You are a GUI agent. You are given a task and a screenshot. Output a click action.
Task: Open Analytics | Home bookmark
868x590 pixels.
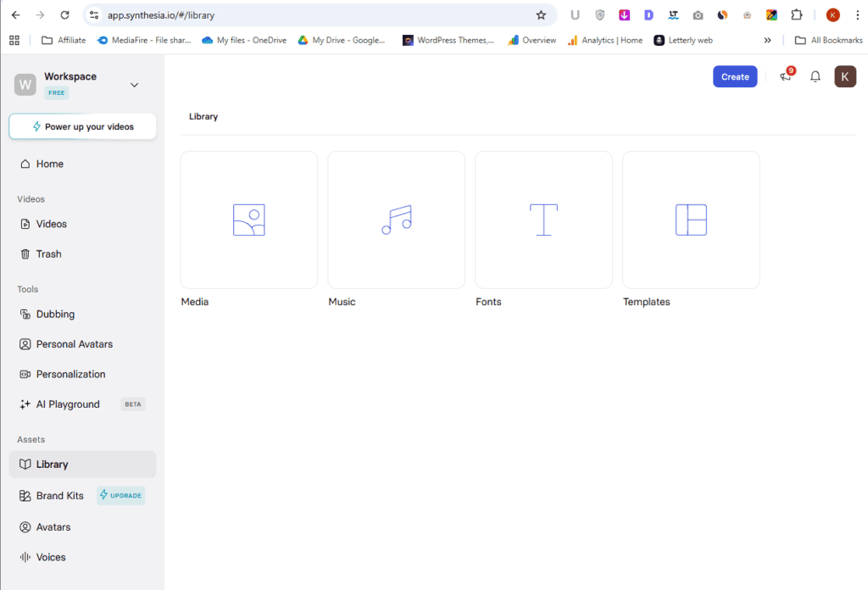tap(605, 40)
